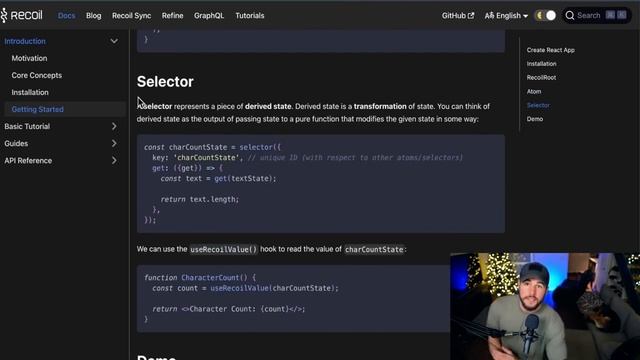Click 'function CharacterCount()' code line
Screen dimensions: 640x360
200,278
